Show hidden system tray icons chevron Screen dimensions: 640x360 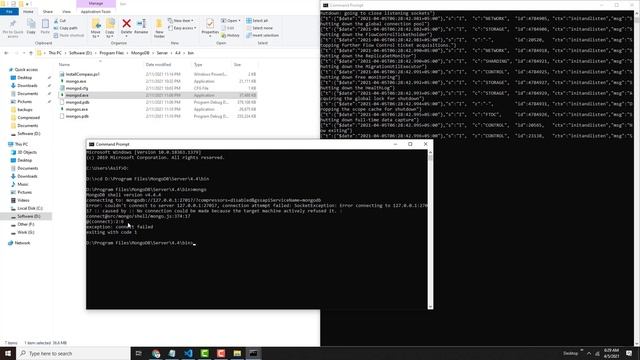[589, 353]
